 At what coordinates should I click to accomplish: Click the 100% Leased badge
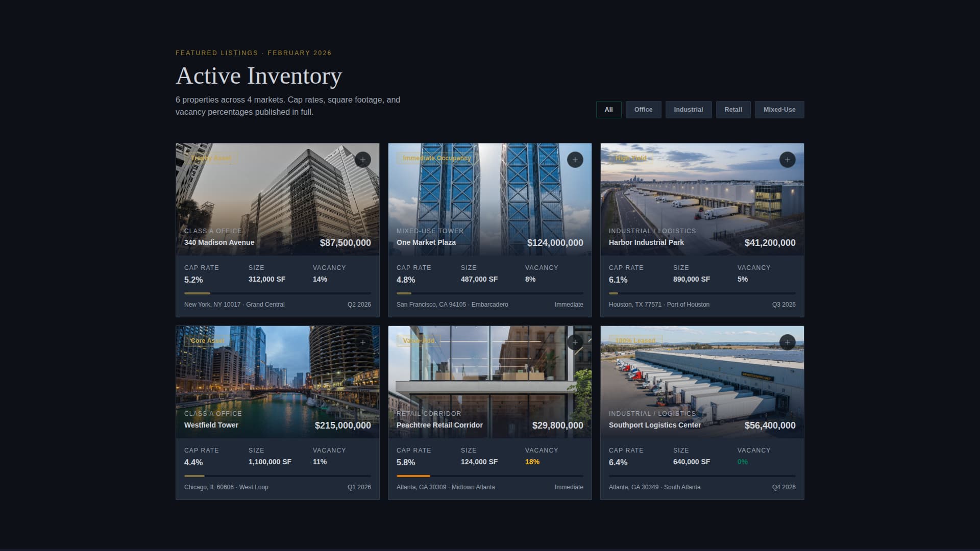pyautogui.click(x=635, y=341)
